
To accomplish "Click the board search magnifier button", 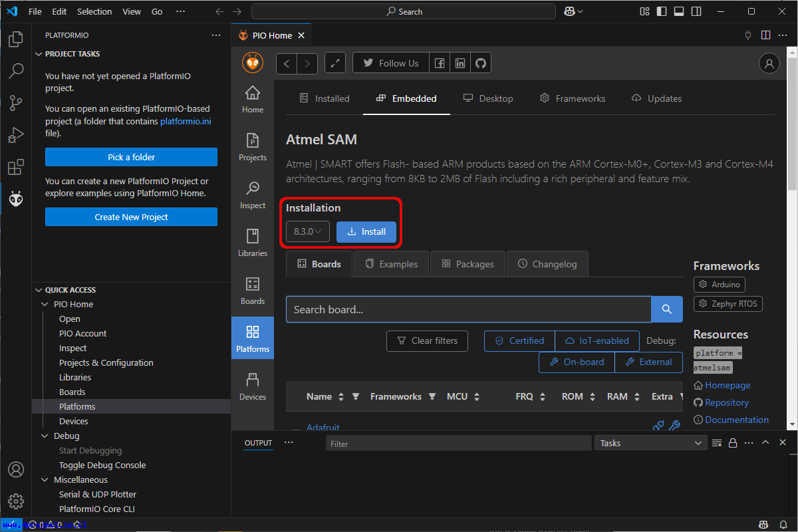I will [667, 309].
